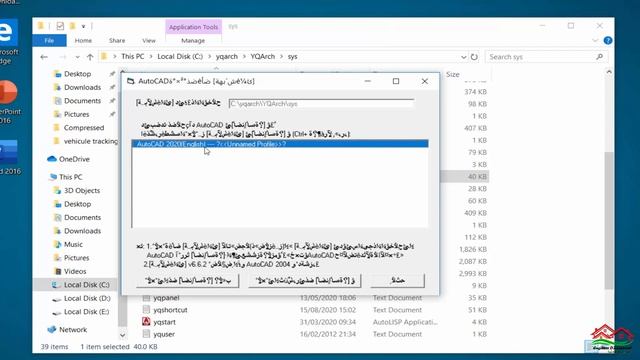Click the right-most dialog bottom button

[x=398, y=280]
